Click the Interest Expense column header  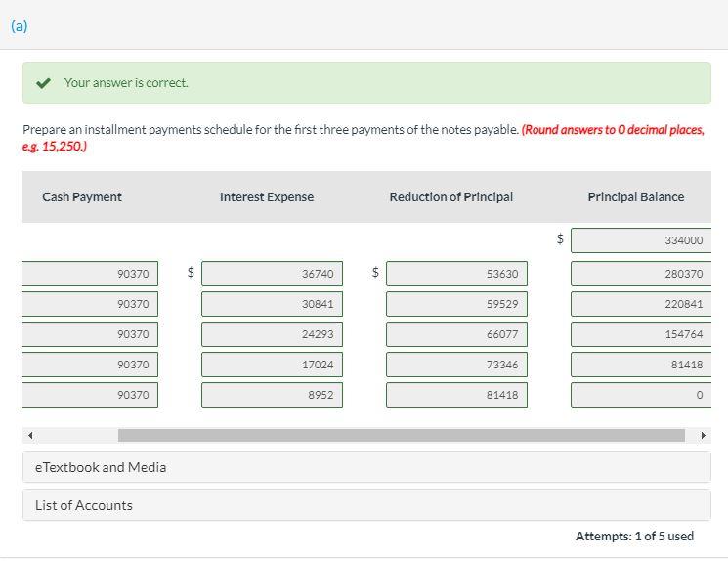pyautogui.click(x=267, y=196)
